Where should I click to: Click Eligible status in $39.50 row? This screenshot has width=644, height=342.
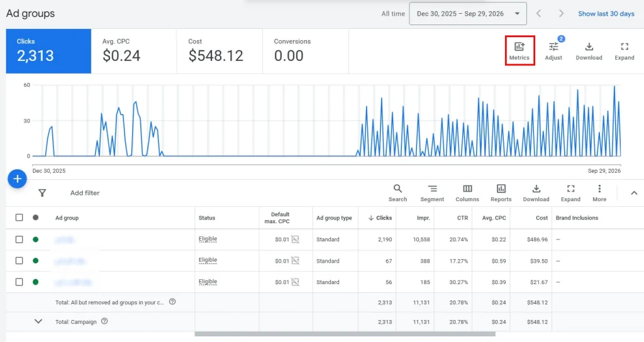click(208, 260)
